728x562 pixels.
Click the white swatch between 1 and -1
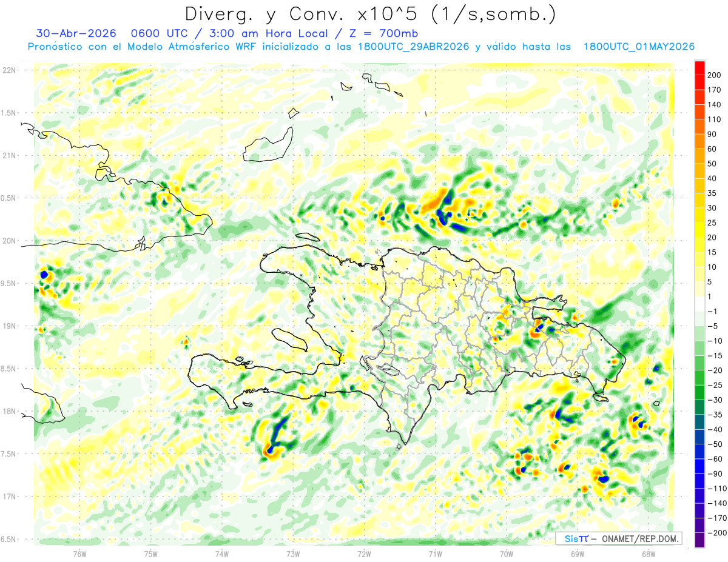point(699,304)
